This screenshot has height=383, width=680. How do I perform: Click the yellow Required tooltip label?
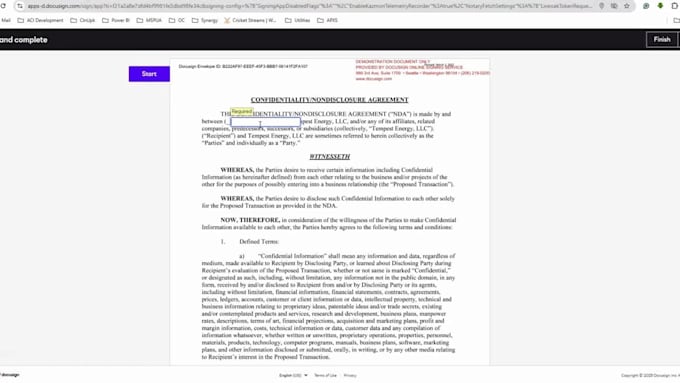[242, 112]
